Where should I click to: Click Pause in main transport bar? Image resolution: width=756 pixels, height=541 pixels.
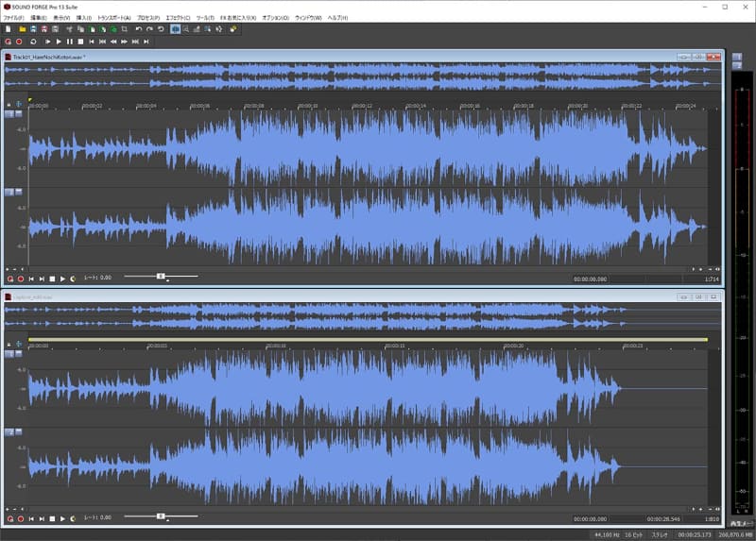[69, 42]
